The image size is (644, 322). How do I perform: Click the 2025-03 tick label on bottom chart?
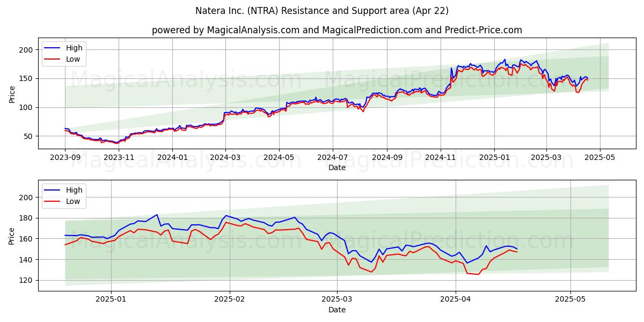(x=336, y=301)
